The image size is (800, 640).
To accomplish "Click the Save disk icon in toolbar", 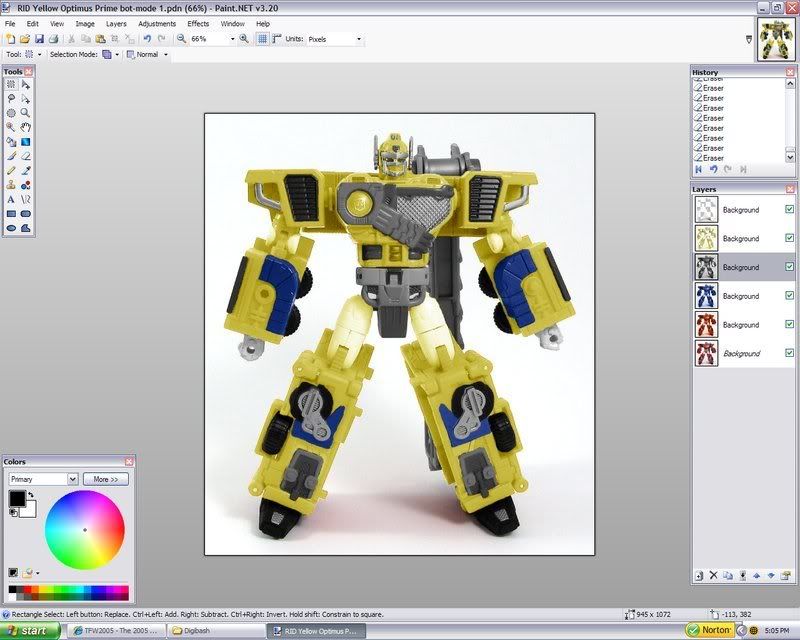I will [x=39, y=39].
